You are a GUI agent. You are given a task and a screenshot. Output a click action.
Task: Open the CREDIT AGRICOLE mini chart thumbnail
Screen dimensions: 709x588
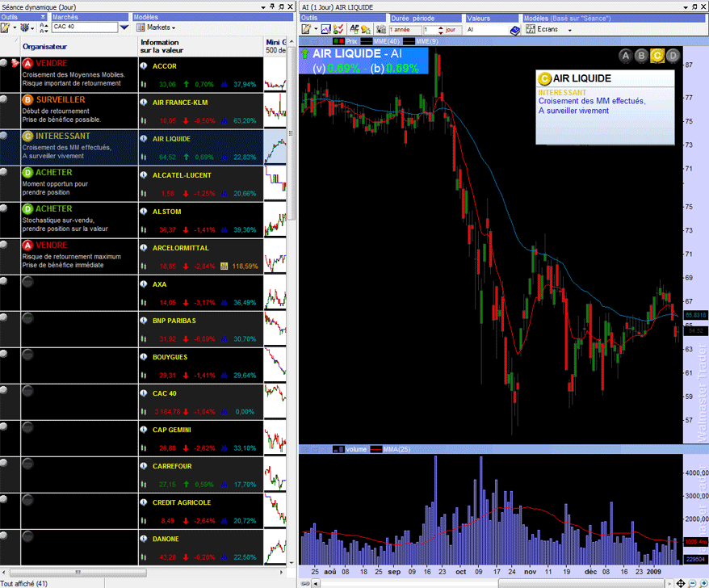275,511
